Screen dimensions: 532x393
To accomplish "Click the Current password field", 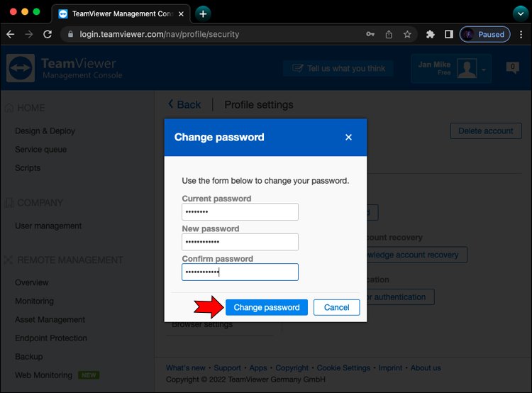I will [x=240, y=212].
